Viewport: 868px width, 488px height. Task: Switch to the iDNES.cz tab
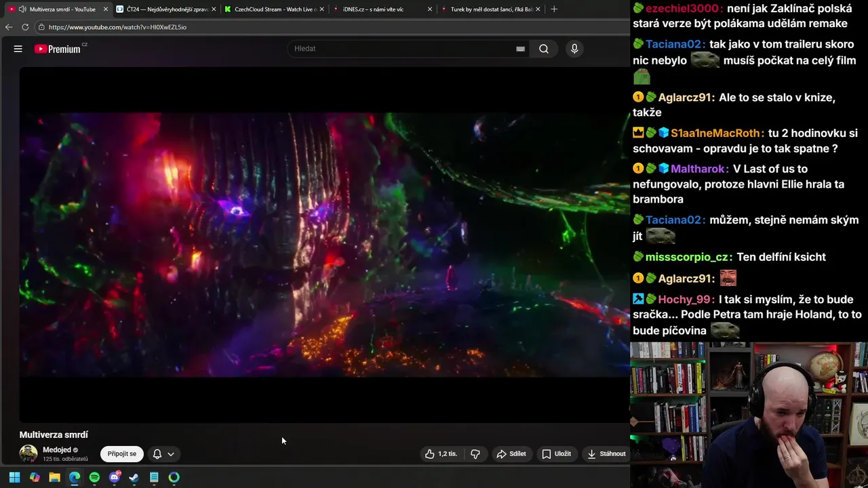coord(383,9)
